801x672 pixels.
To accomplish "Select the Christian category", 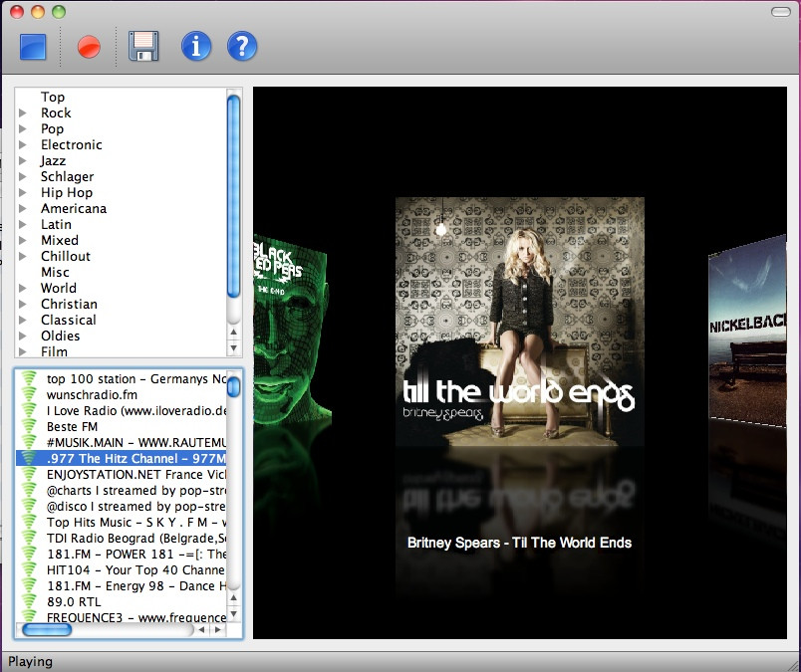I will [69, 304].
